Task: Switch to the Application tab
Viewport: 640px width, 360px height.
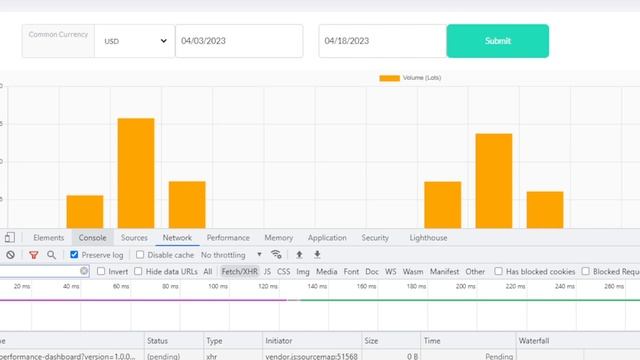Action: [x=327, y=238]
